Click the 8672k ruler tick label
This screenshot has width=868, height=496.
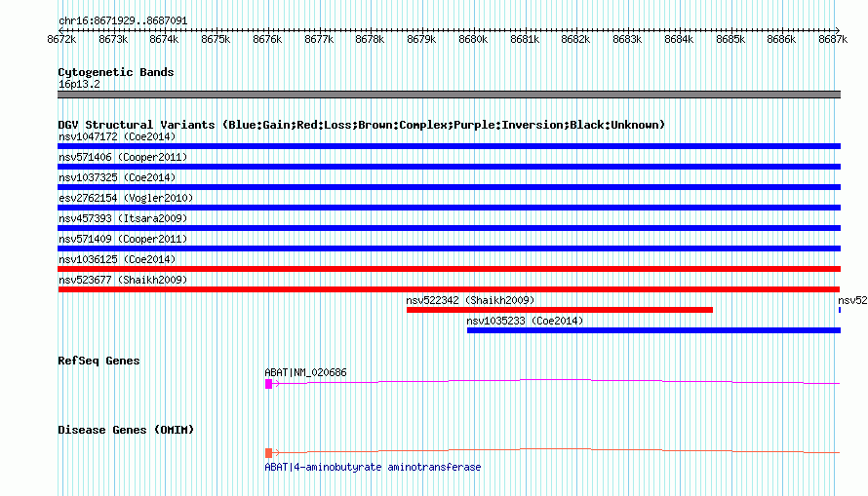pyautogui.click(x=62, y=39)
